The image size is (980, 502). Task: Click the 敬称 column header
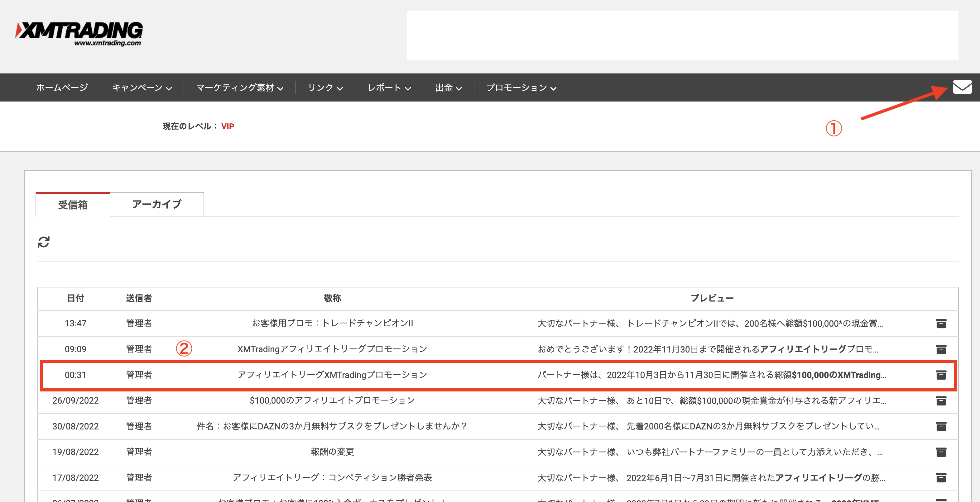click(332, 298)
